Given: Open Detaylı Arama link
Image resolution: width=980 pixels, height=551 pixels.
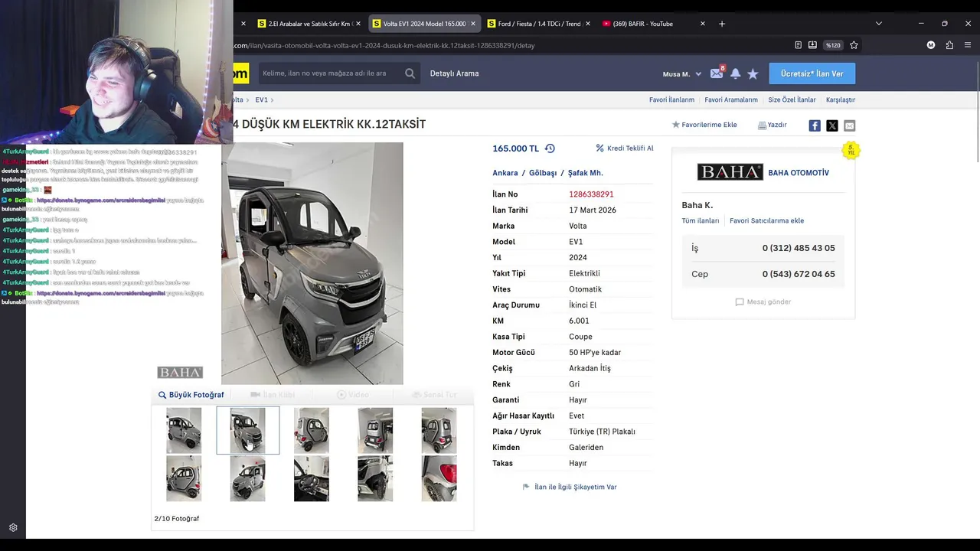Looking at the screenshot, I should [454, 73].
